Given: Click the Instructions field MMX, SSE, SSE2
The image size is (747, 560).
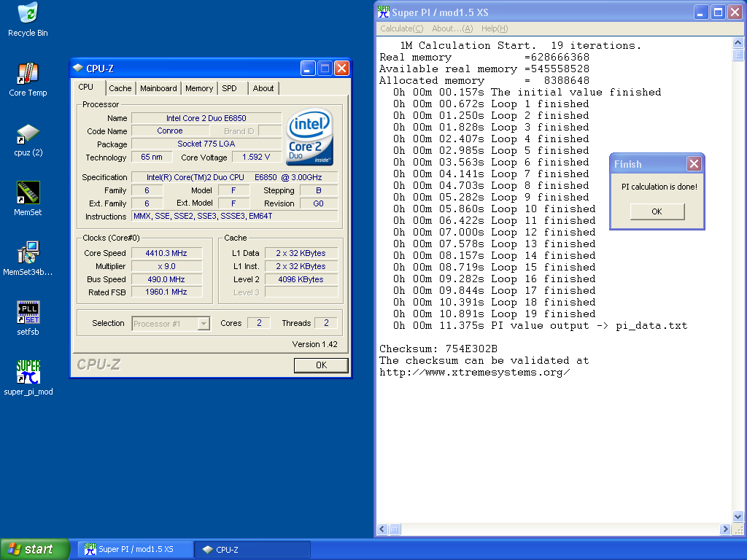Looking at the screenshot, I should [235, 216].
